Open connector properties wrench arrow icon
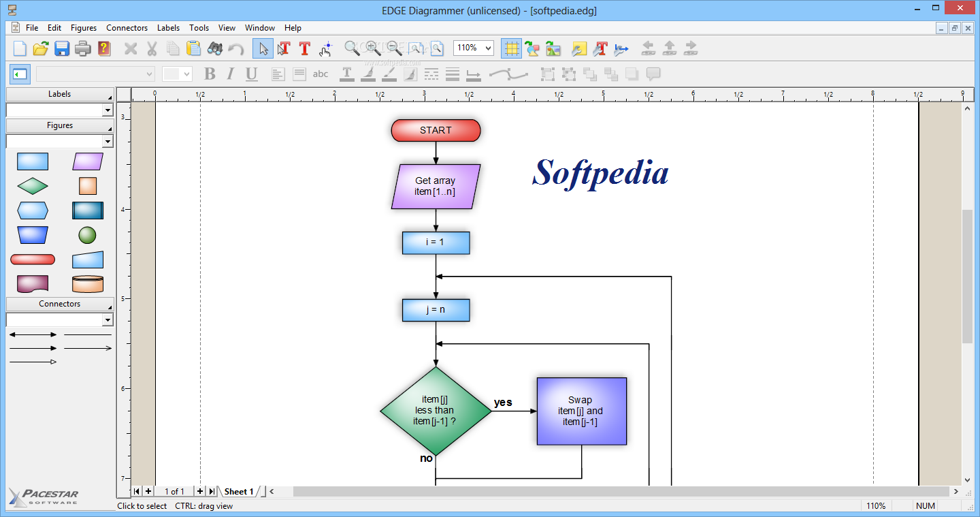The height and width of the screenshot is (517, 980). 621,48
